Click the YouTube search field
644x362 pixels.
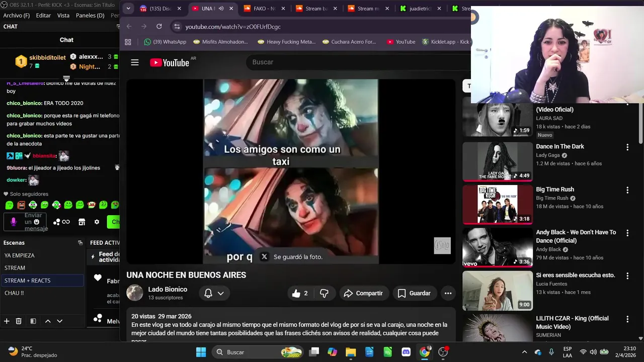(357, 62)
